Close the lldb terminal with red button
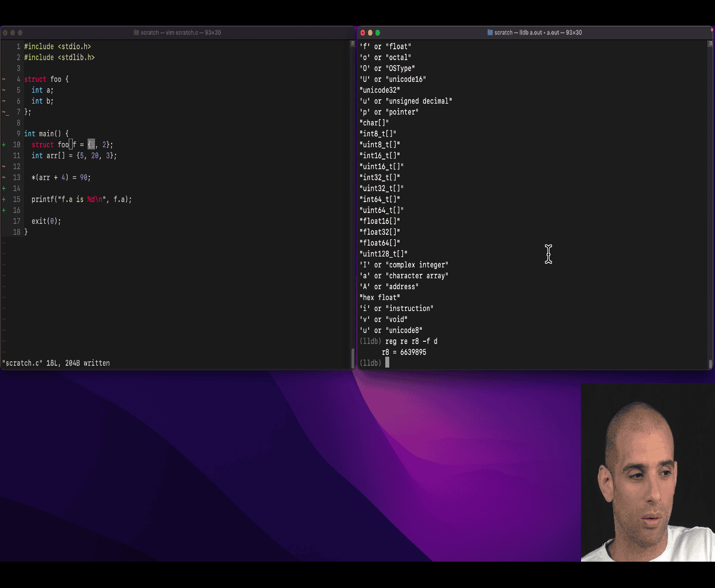Screen dimensions: 715x588 (362, 33)
